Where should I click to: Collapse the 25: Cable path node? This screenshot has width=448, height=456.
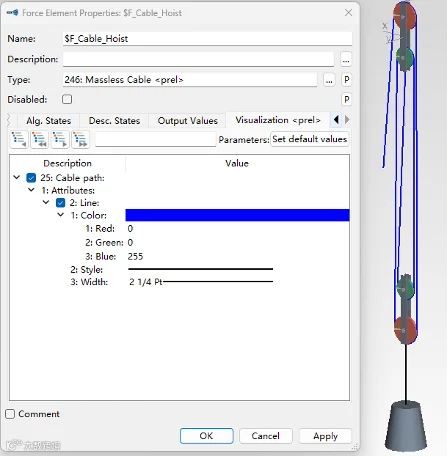coord(17,177)
